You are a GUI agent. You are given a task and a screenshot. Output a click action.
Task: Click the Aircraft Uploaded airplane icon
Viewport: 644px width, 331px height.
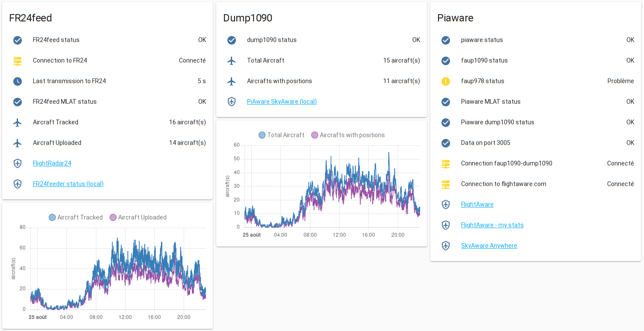[18, 143]
